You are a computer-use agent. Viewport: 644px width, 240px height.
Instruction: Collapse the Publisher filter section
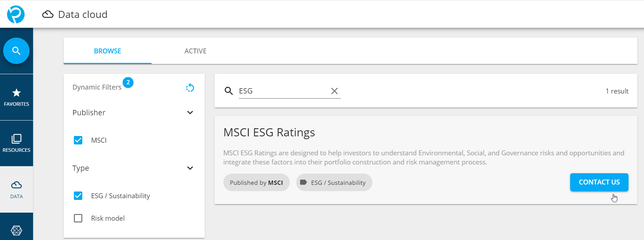[190, 113]
